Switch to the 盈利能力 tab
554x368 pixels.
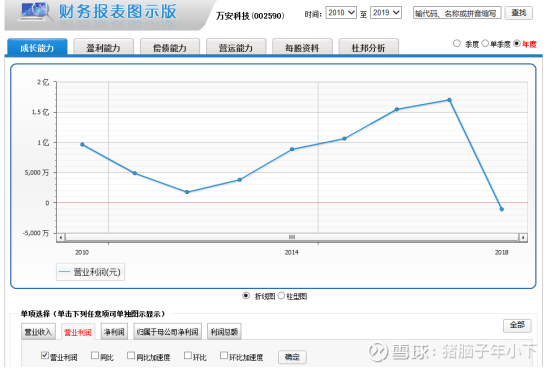click(x=104, y=47)
